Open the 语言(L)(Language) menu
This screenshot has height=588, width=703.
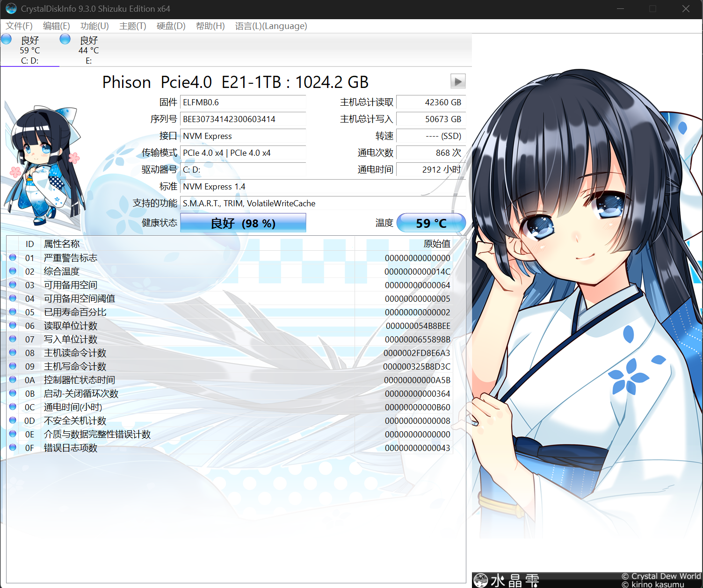click(x=271, y=26)
